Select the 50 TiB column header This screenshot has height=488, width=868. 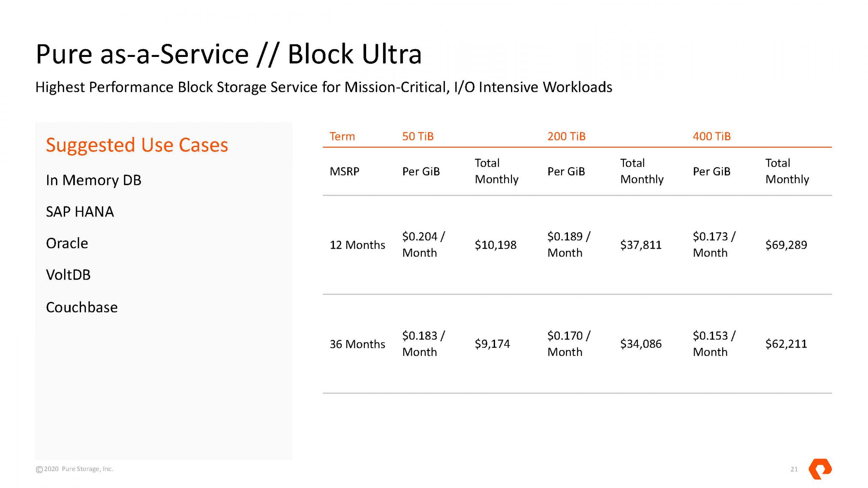[x=418, y=136]
